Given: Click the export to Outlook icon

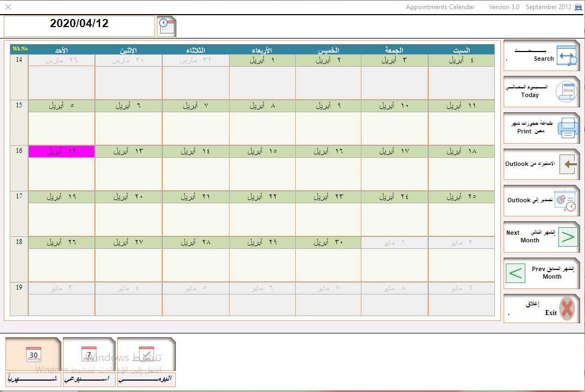Looking at the screenshot, I should pyautogui.click(x=565, y=201).
